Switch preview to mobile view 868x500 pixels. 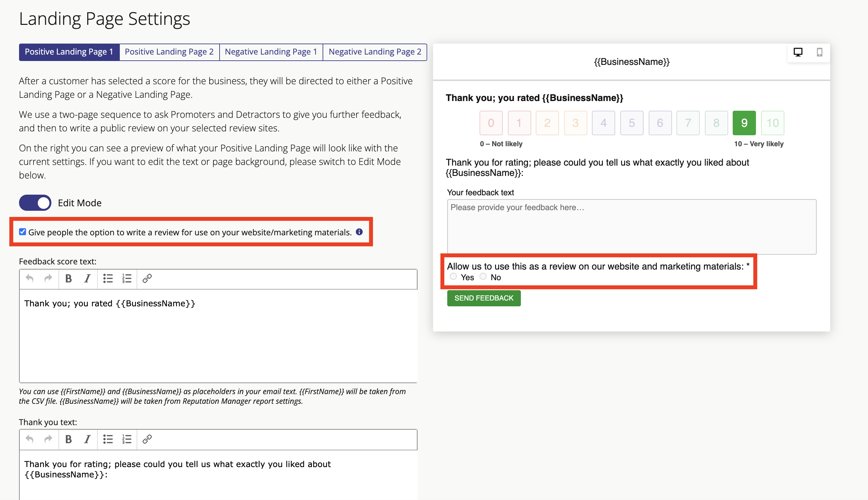(x=820, y=52)
